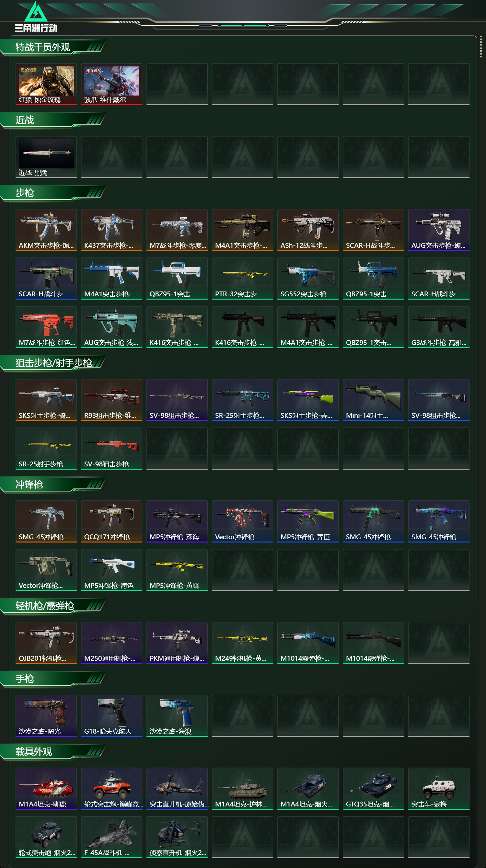Open the G18-哈夫克航天 pistol skin
Screen dimensions: 486x868
coord(111,716)
